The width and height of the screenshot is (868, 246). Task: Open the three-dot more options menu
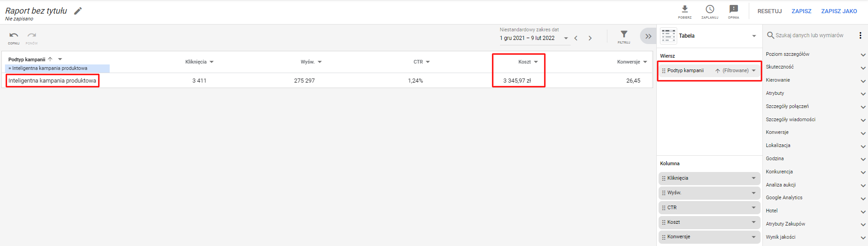tap(860, 35)
